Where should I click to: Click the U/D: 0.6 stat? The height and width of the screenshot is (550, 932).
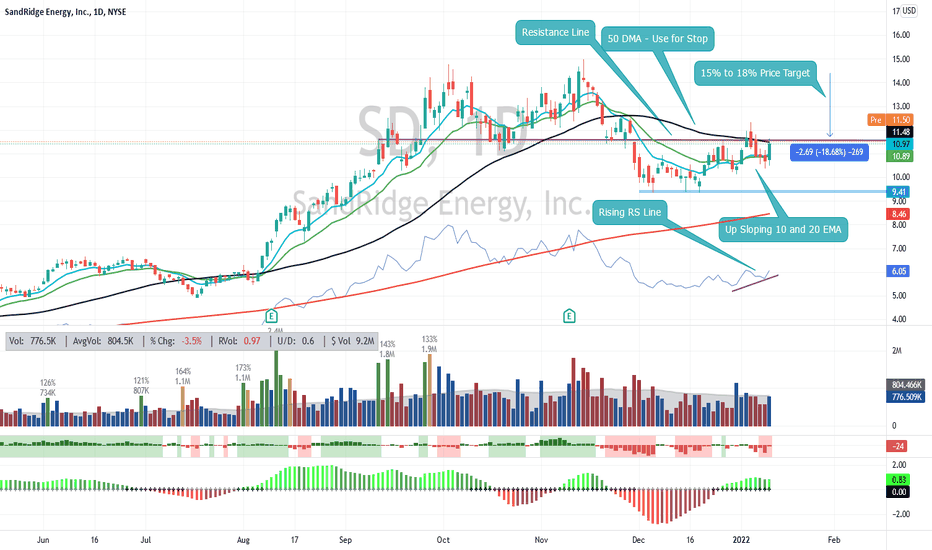(x=295, y=341)
